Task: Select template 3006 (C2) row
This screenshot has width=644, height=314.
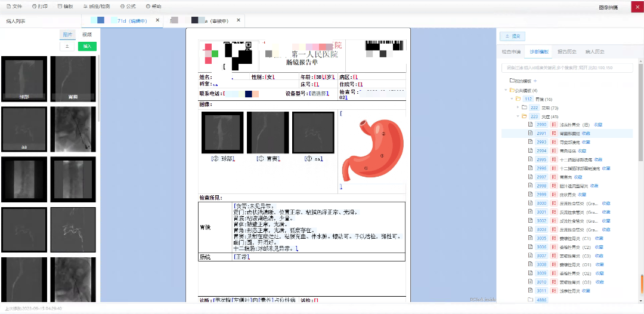Action: pyautogui.click(x=567, y=247)
